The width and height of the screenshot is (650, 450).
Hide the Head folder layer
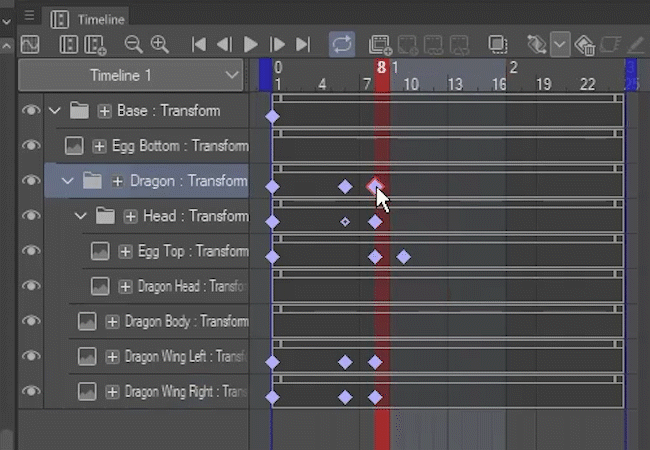(31, 215)
